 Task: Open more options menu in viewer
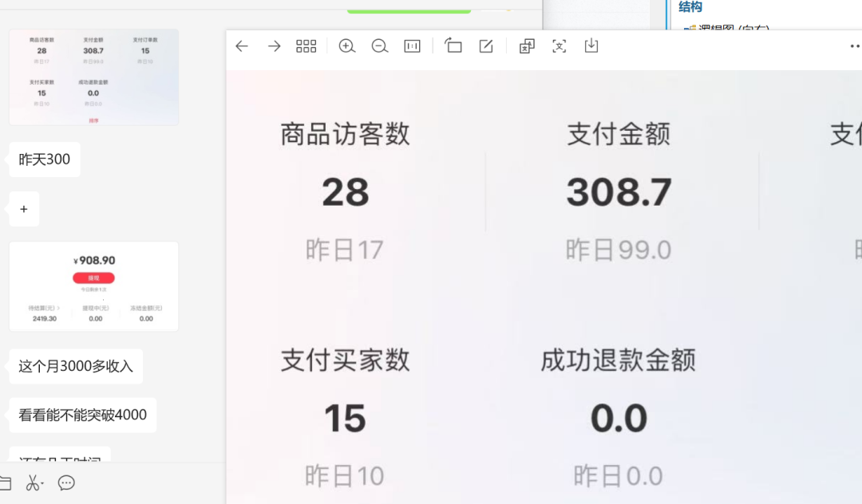coord(855,46)
